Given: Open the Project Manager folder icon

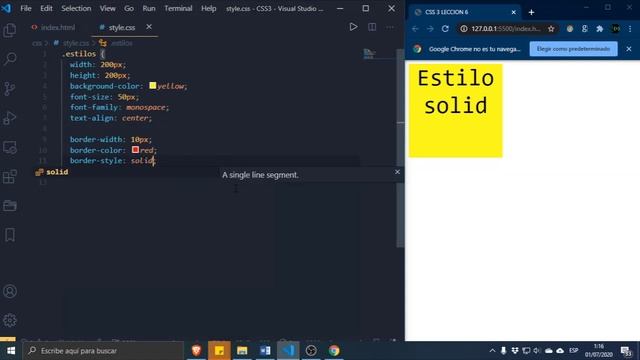Looking at the screenshot, I should click(x=10, y=206).
